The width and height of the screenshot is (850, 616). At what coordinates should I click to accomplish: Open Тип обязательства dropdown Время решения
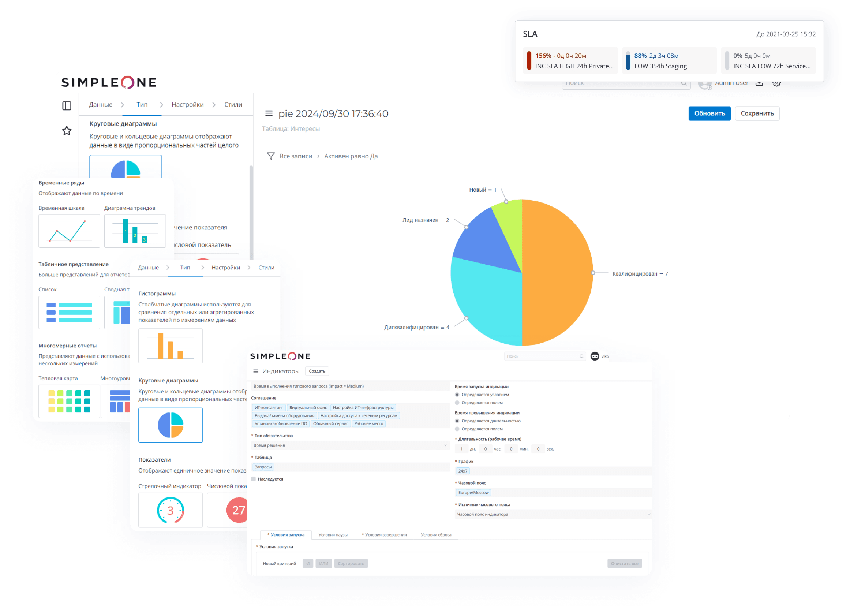point(351,445)
